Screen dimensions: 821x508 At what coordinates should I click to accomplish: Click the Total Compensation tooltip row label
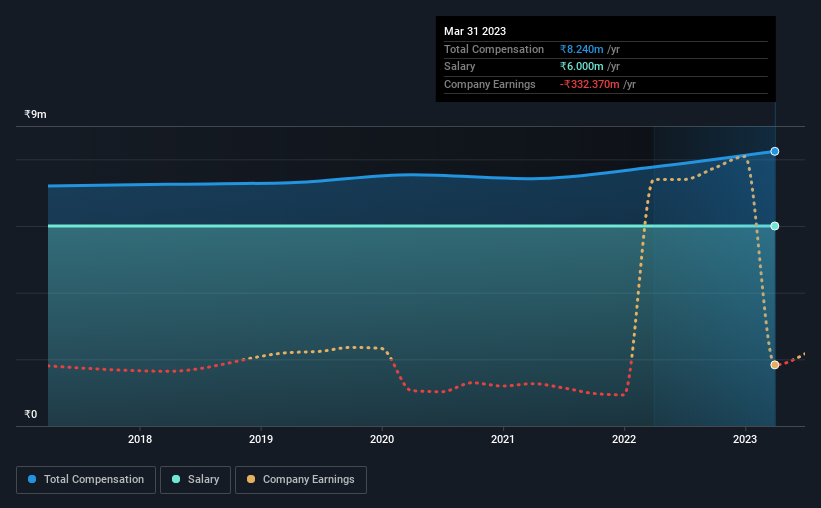494,49
